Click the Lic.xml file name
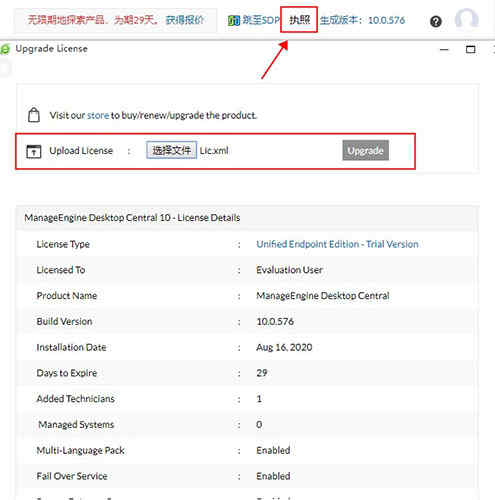The width and height of the screenshot is (495, 500). (x=214, y=151)
